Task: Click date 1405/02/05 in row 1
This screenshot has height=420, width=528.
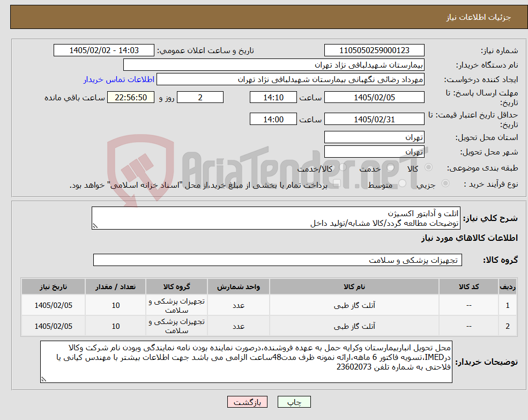Action: (x=53, y=305)
